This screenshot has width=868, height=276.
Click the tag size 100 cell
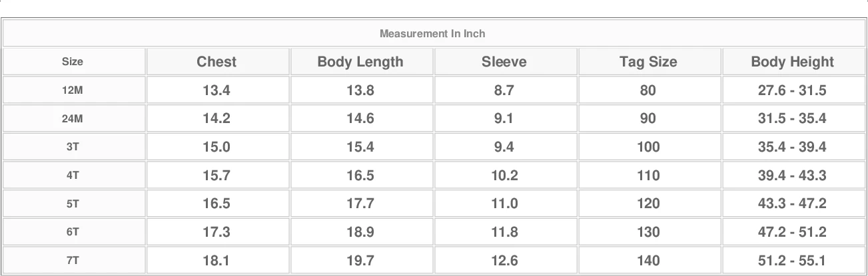click(x=648, y=147)
